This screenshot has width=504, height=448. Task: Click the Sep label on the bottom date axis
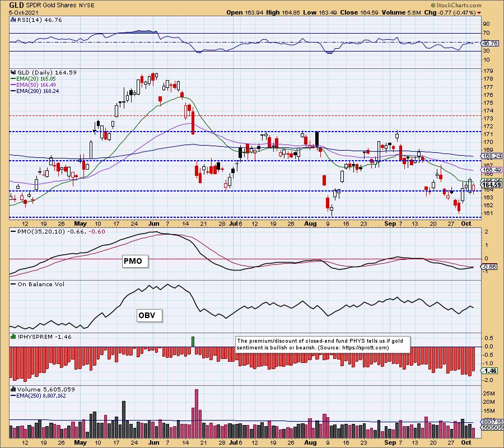click(390, 442)
